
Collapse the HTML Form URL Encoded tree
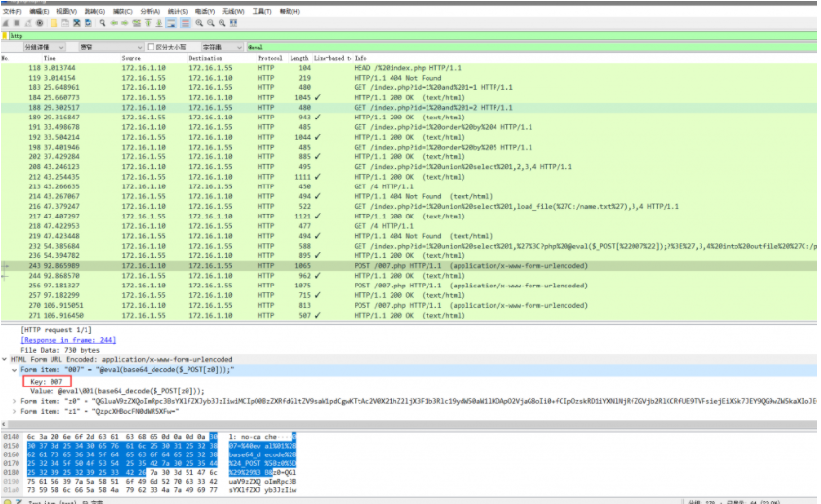click(4, 359)
